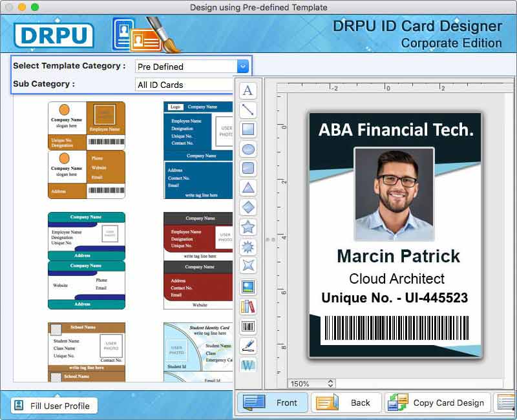The height and width of the screenshot is (420, 517).
Task: Click the 150% zoom input field
Action: [x=308, y=383]
